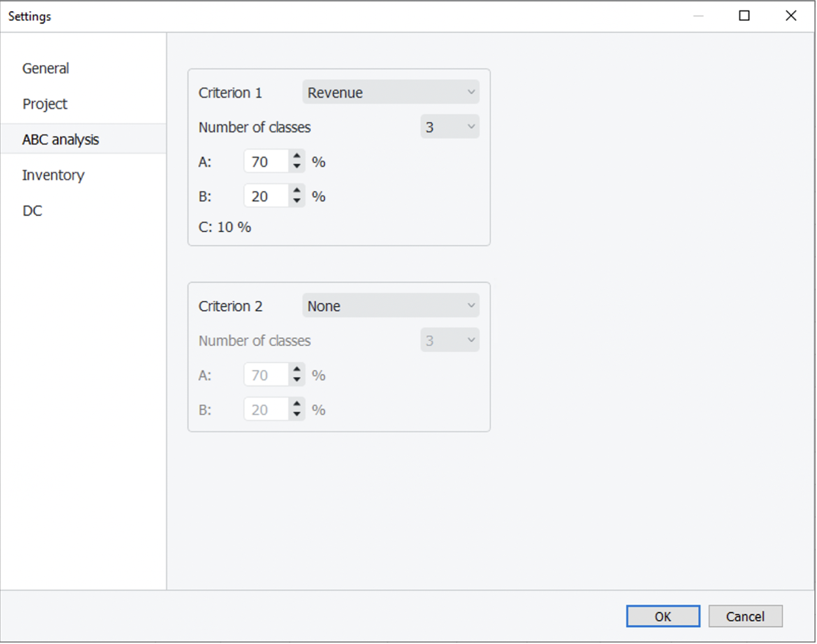Viewport: 817px width, 644px height.
Task: Switch to Project settings section
Action: point(45,104)
